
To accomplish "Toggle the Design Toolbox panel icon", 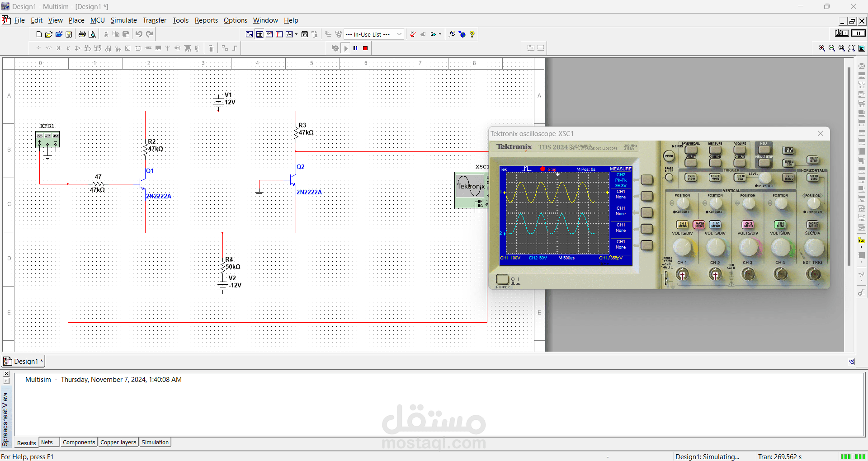I will [250, 34].
